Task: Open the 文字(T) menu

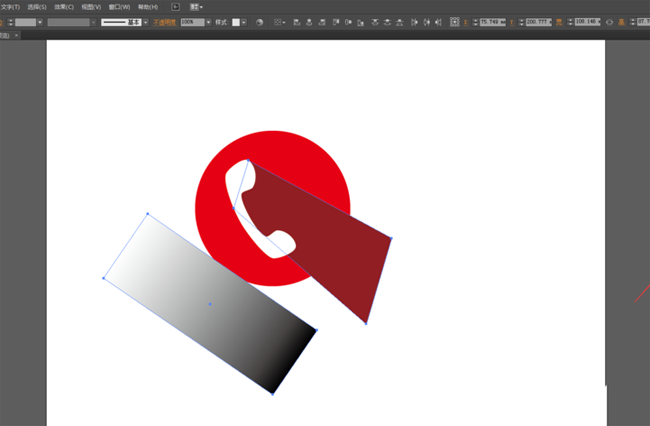Action: pos(10,6)
